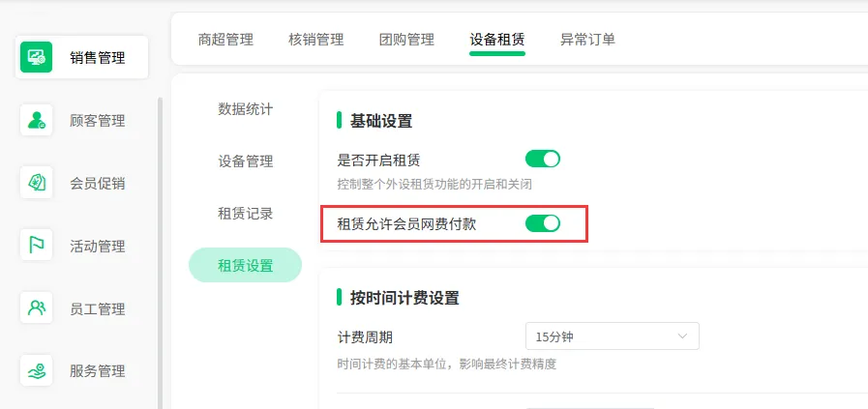Open the 团购管理 tab
This screenshot has width=868, height=409.
coord(406,40)
